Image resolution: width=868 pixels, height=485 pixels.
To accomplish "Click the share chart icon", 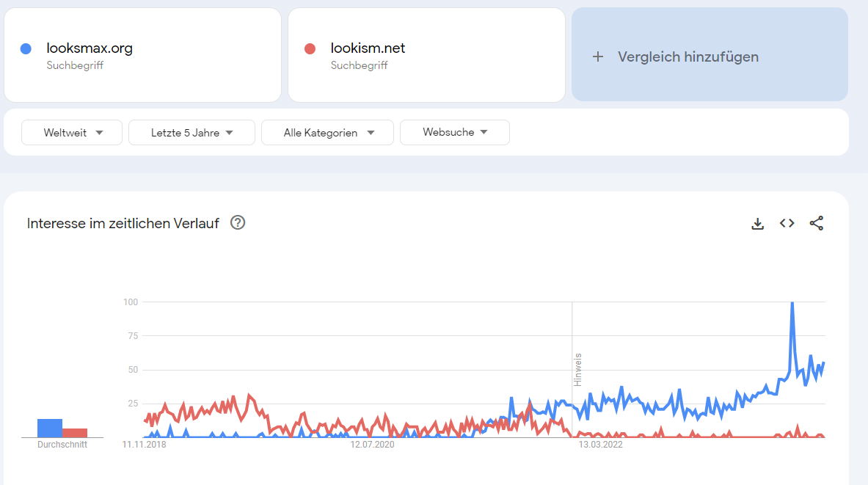I will point(817,223).
